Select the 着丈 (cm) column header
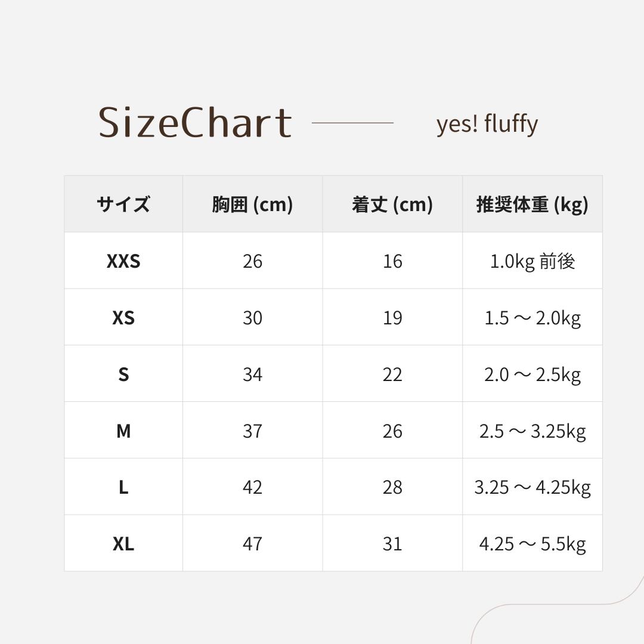Viewport: 644px width, 644px height. [x=392, y=205]
